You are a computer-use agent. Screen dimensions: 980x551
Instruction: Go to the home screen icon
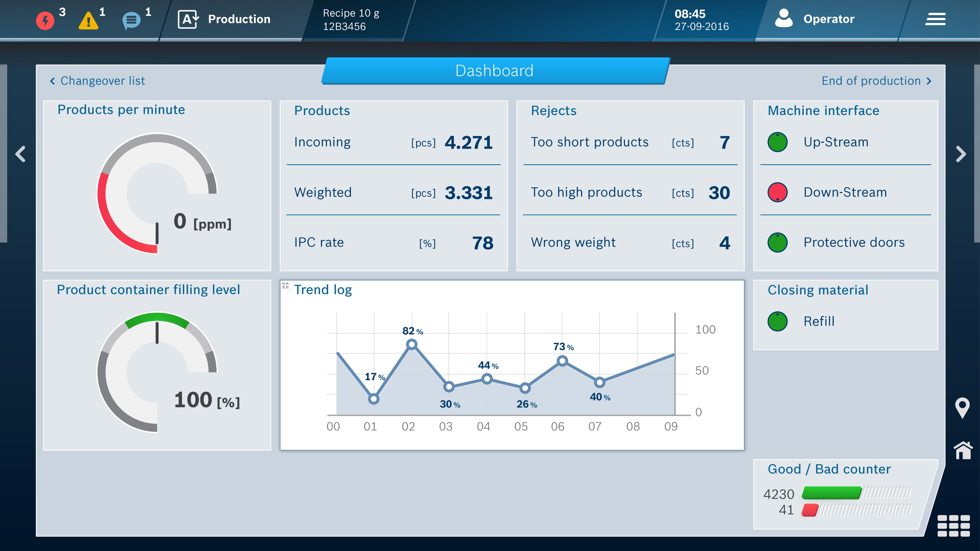pyautogui.click(x=963, y=451)
